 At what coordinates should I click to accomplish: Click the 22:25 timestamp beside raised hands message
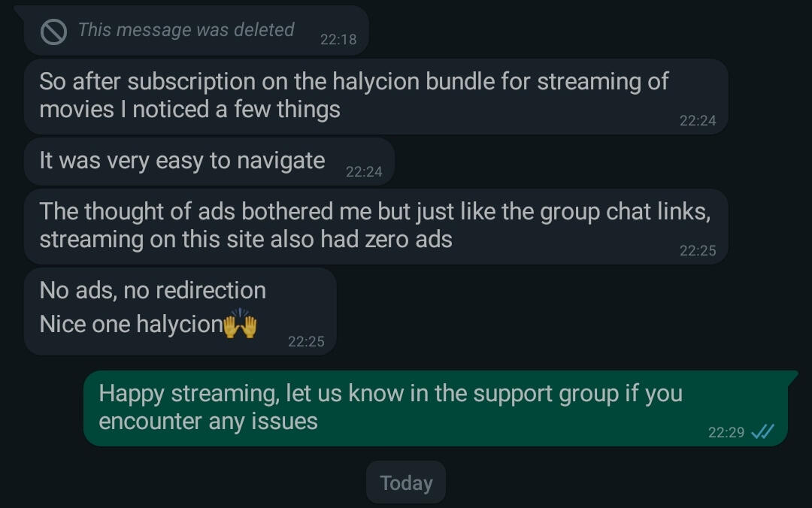305,341
